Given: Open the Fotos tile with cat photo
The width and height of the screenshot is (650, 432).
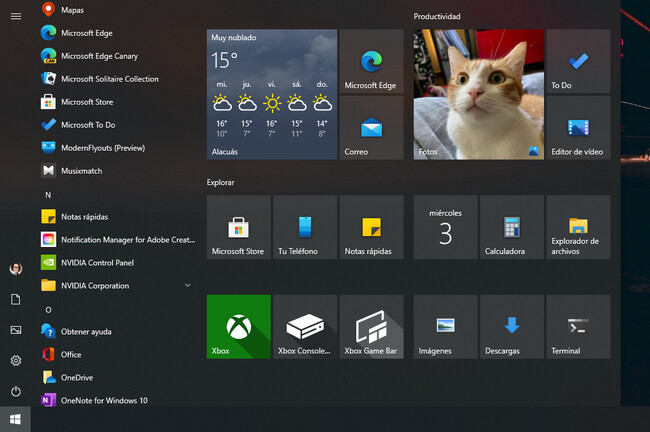Looking at the screenshot, I should click(x=478, y=94).
